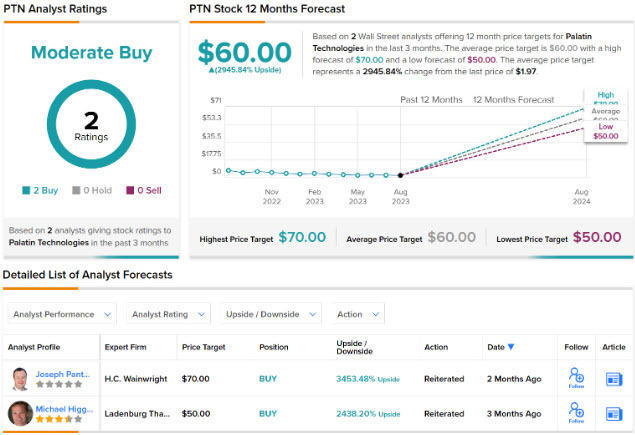The image size is (635, 435).
Task: Click the $50.00 price target cell
Action: [x=196, y=414]
